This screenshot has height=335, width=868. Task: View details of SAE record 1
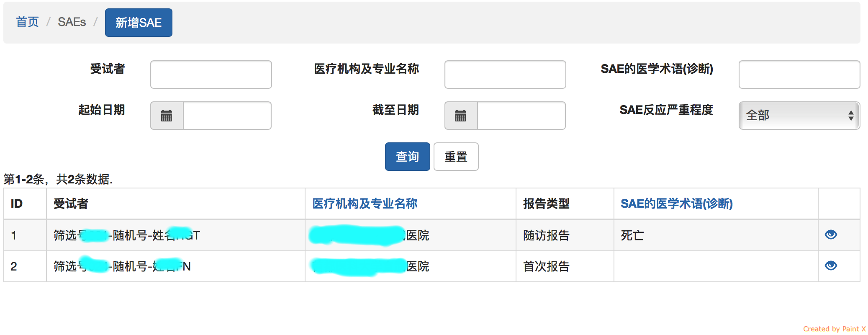831,234
